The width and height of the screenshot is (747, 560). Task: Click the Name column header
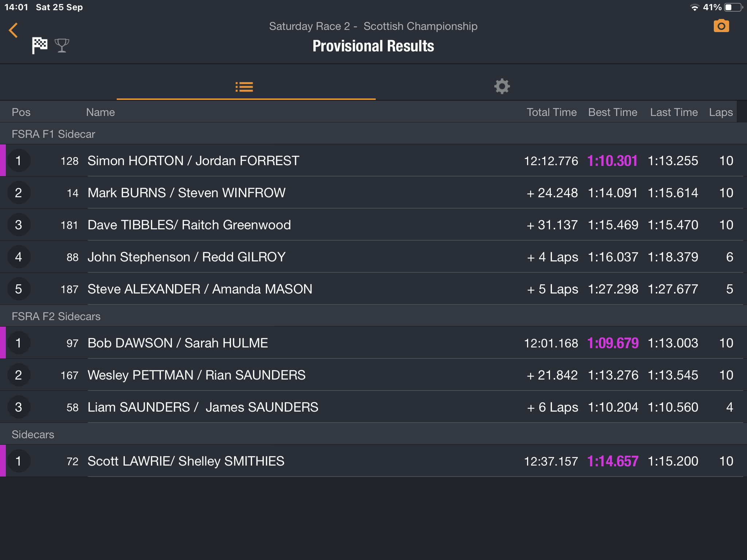click(100, 112)
